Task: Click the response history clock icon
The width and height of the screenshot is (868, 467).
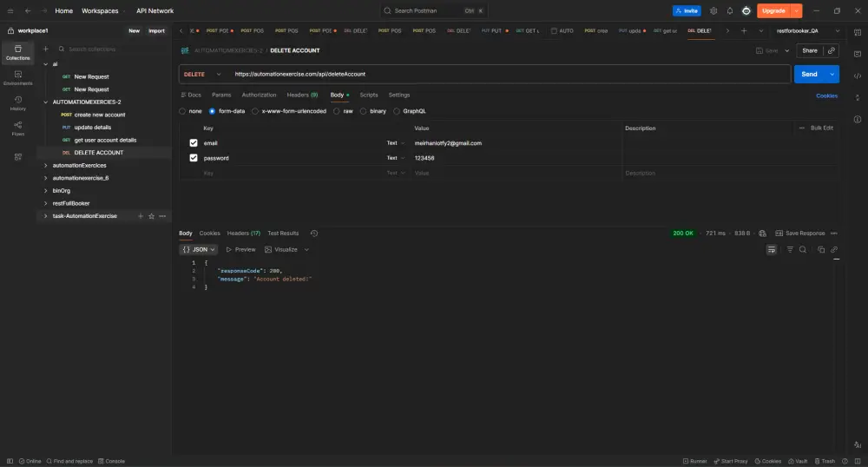Action: 314,233
